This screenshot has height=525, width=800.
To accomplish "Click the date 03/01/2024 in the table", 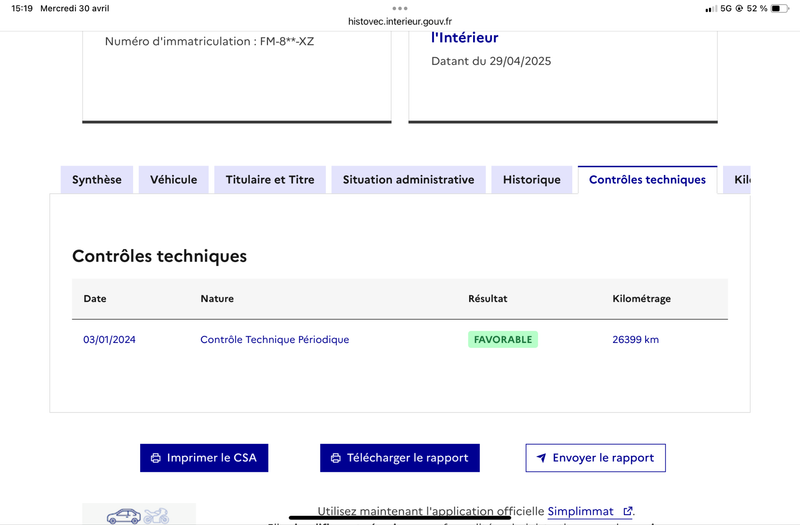I will (109, 340).
